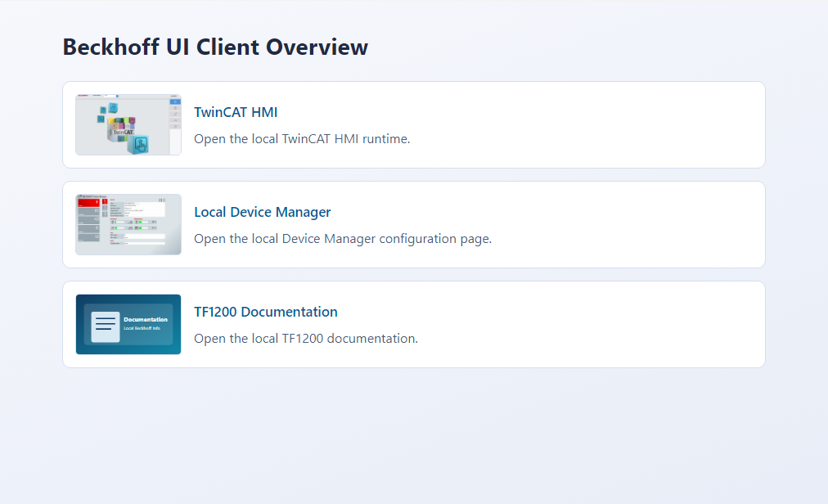Click the TwinCAT HMI preview thumbnail
The image size is (828, 504).
[x=128, y=124]
